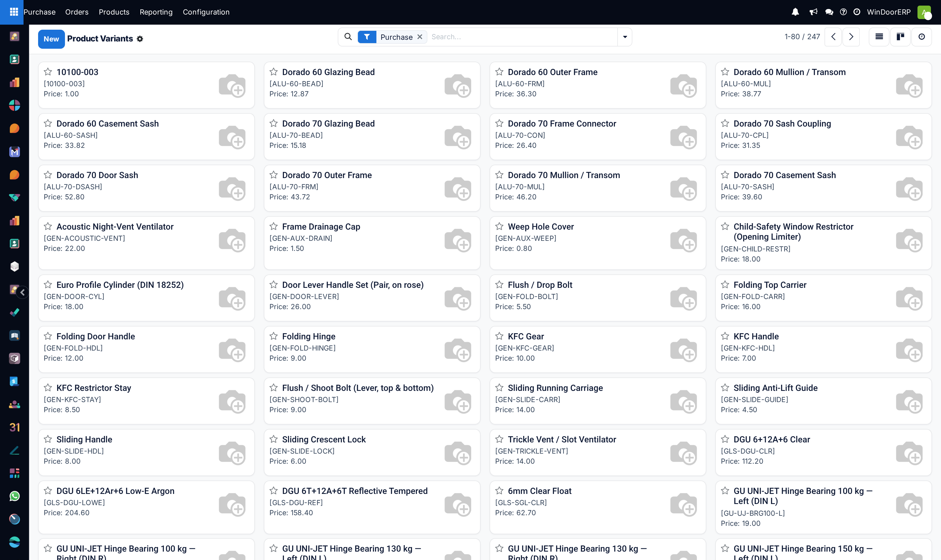This screenshot has height=560, width=941.
Task: Switch to kanban view
Action: [x=901, y=37]
